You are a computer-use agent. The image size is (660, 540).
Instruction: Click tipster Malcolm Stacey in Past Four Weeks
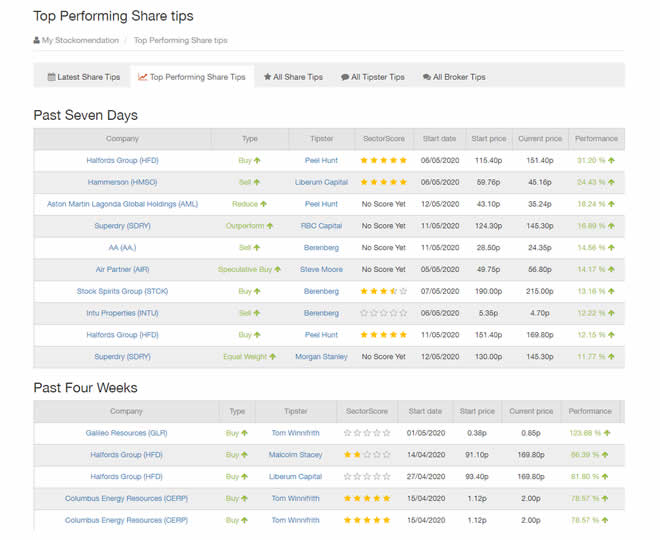(x=295, y=455)
